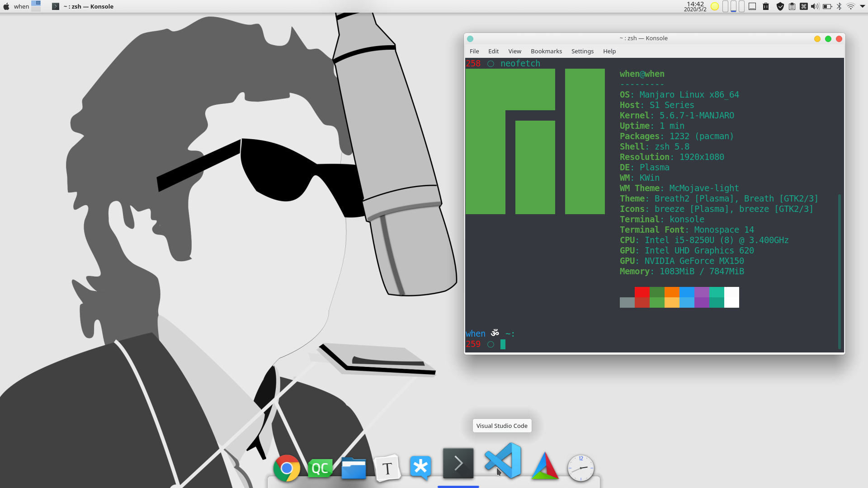The width and height of the screenshot is (868, 488).
Task: Expand the hidden system tray arrow
Action: pos(863,6)
